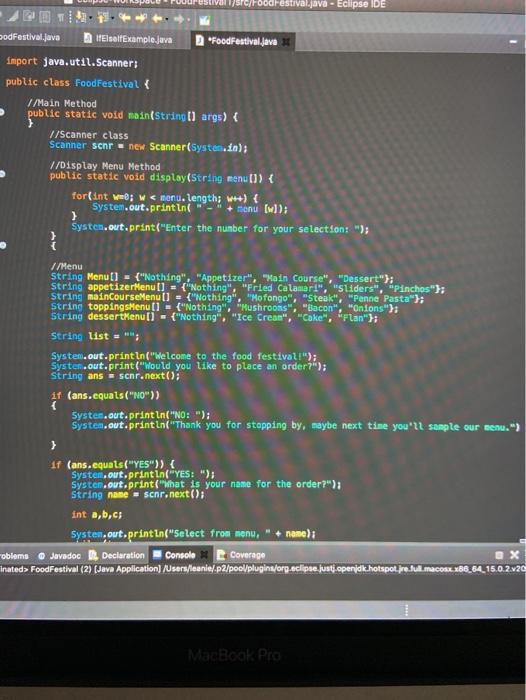
Task: Click the Back navigation arrow
Action: (x=158, y=18)
